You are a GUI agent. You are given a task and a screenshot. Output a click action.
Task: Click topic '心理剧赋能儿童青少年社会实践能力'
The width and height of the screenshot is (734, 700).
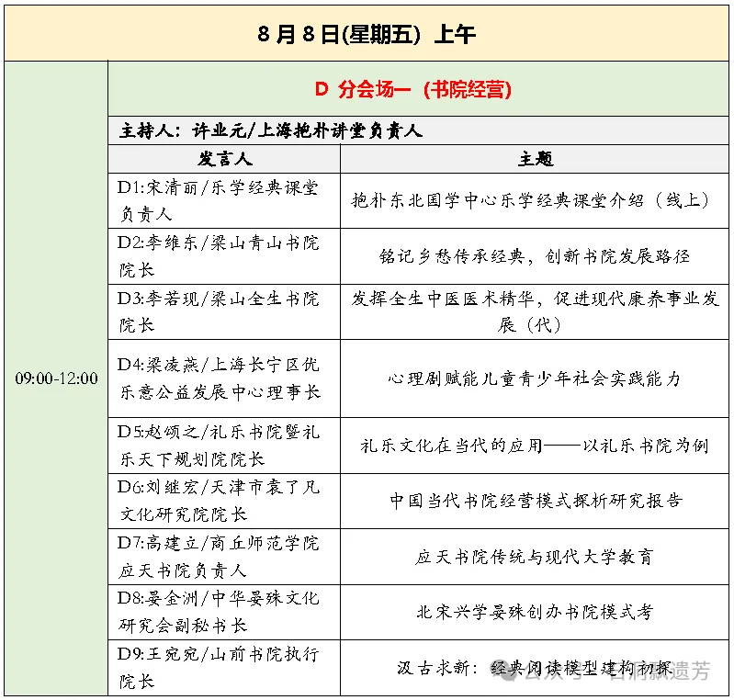(x=534, y=378)
